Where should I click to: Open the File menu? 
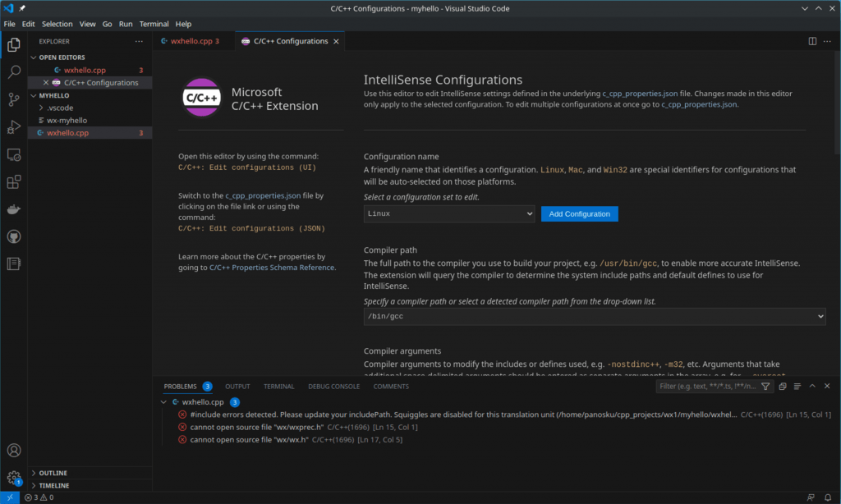10,24
